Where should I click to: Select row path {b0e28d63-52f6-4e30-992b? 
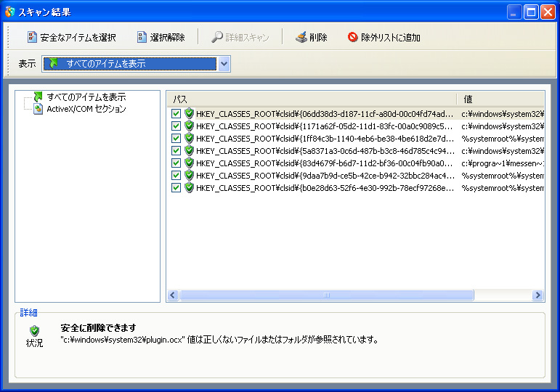325,188
